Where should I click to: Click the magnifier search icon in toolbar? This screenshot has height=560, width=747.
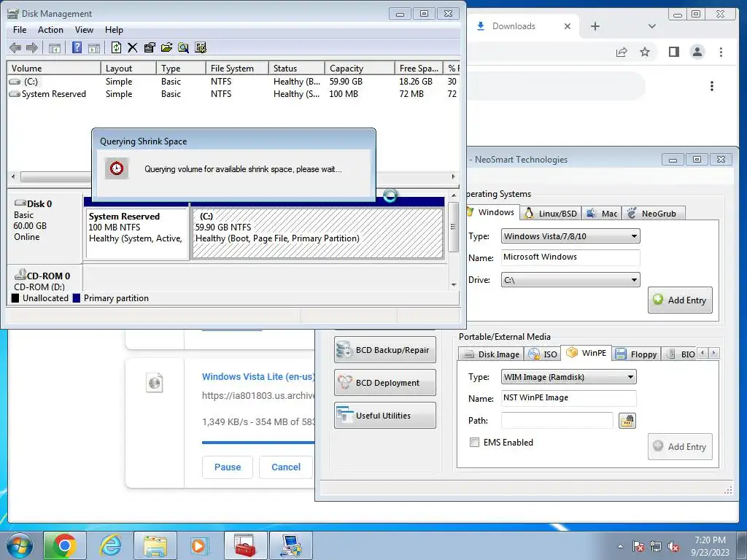point(183,47)
